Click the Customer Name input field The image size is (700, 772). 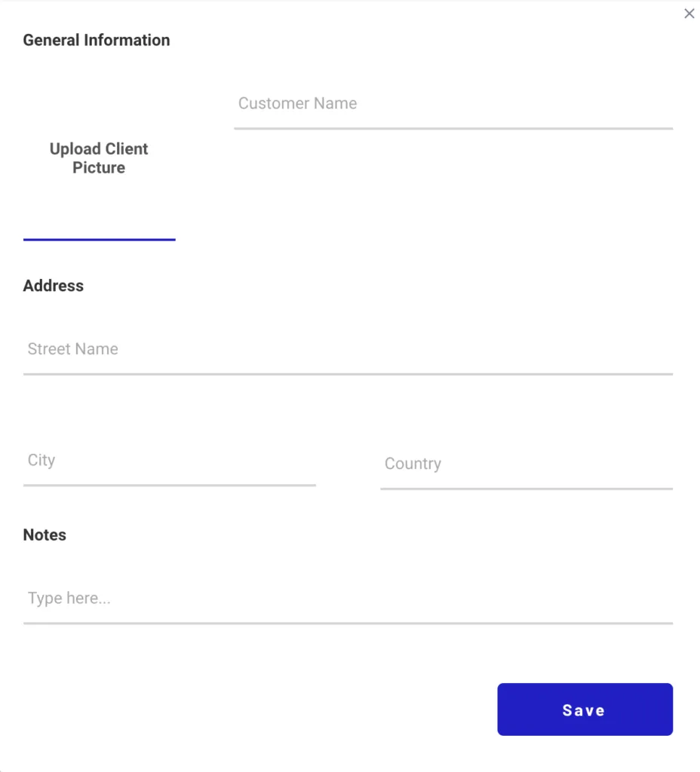453,109
